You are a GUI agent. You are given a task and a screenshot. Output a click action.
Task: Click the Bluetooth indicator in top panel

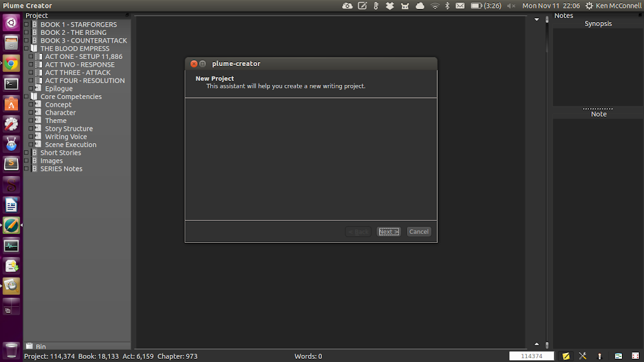coord(447,6)
